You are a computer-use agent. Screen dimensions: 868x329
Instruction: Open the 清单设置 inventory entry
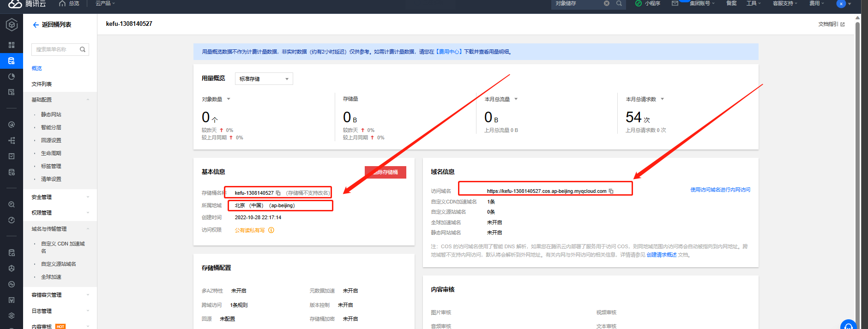[x=51, y=179]
